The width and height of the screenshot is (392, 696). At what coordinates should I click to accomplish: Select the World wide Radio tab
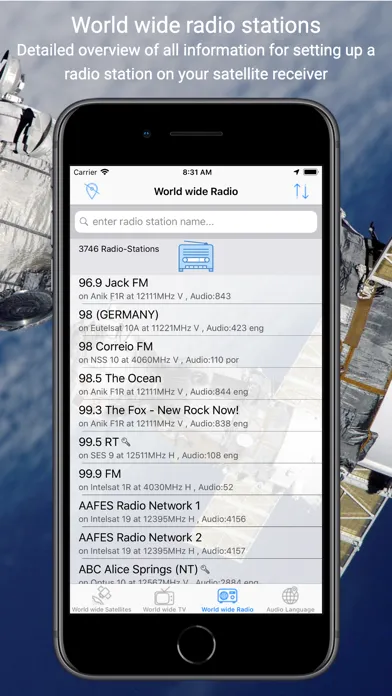[227, 599]
